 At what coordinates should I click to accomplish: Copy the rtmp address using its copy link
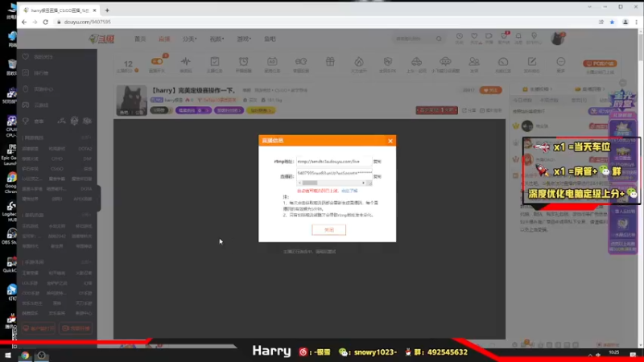pyautogui.click(x=377, y=162)
